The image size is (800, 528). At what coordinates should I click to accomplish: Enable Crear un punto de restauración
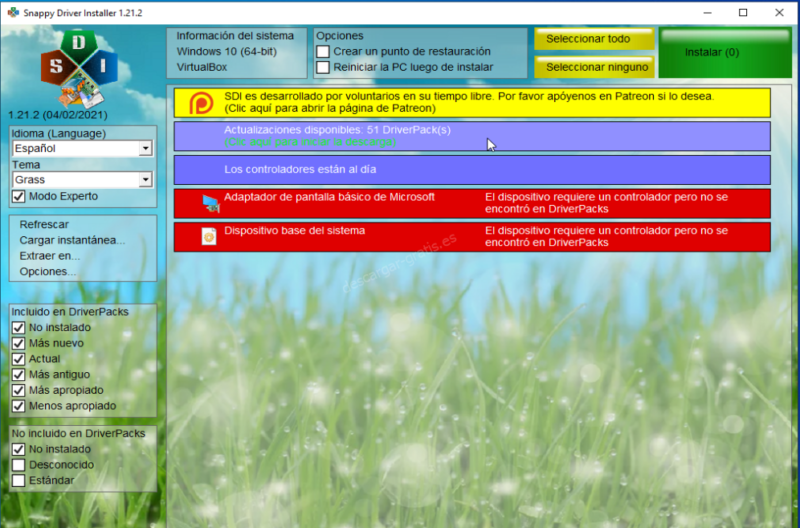coord(322,52)
